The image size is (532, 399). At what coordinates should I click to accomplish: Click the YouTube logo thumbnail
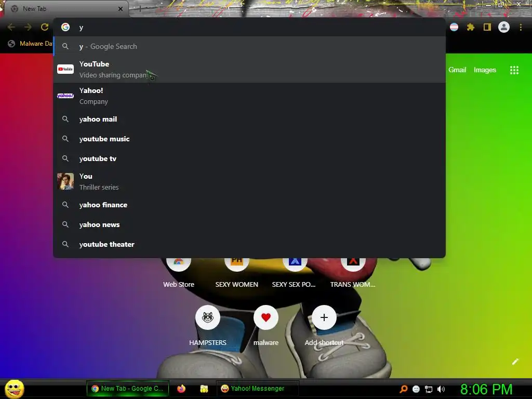(65, 69)
